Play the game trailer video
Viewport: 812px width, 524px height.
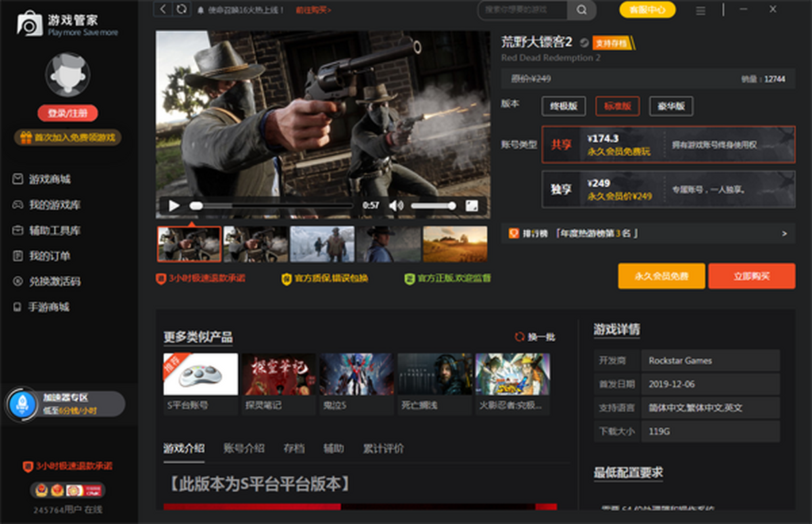coord(174,206)
